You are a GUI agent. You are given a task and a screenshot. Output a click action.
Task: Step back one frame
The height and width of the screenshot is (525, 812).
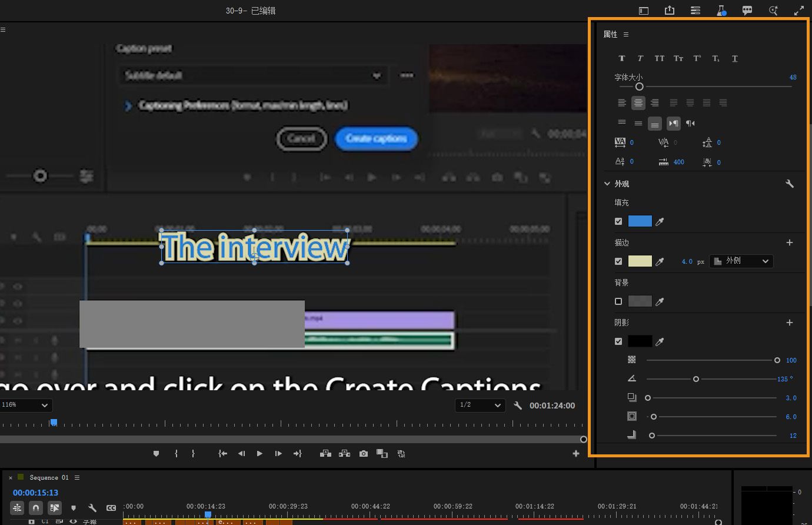(x=241, y=454)
